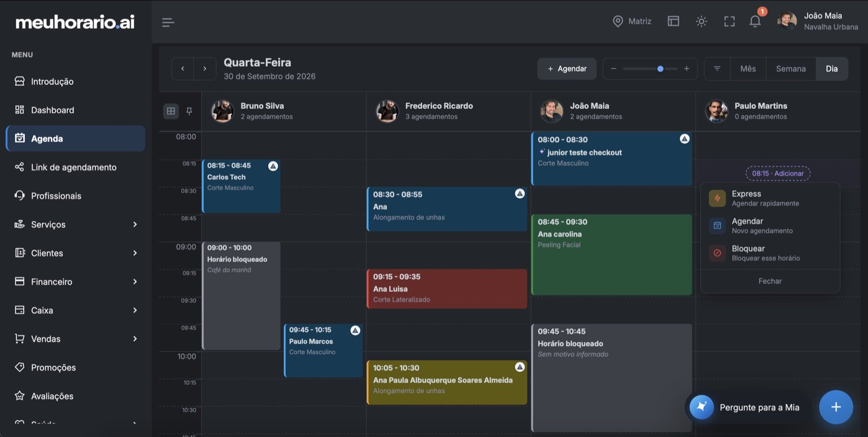
Task: Select Agendar Novo agendamento option
Action: [770, 226]
